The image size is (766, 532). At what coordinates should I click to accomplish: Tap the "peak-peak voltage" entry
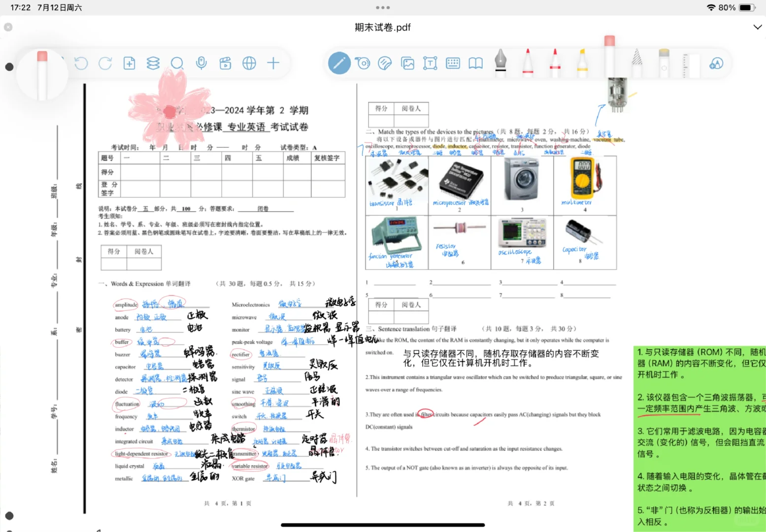tap(252, 342)
